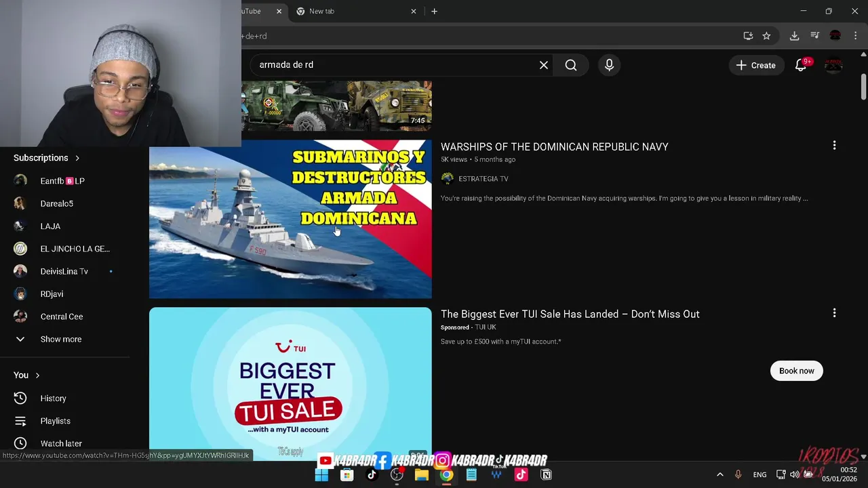Open black TikTok icon in taskbar
The height and width of the screenshot is (488, 868).
coord(372,475)
